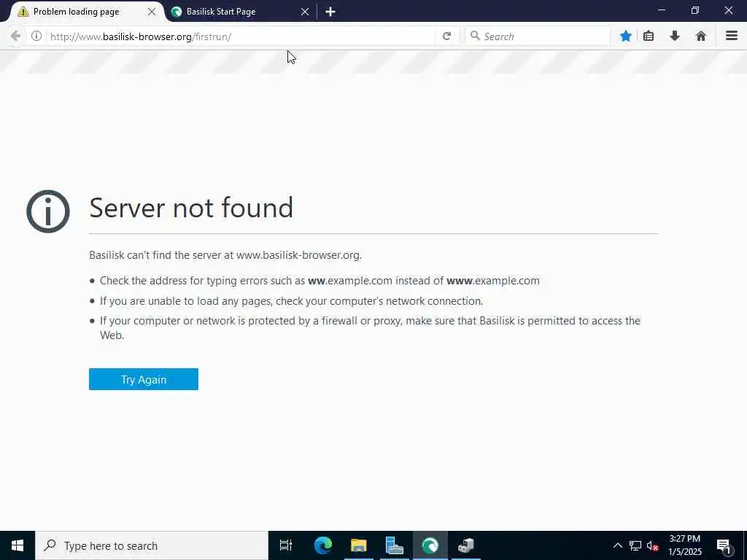This screenshot has height=560, width=747.
Task: Open the Windows Start menu
Action: coord(18,545)
